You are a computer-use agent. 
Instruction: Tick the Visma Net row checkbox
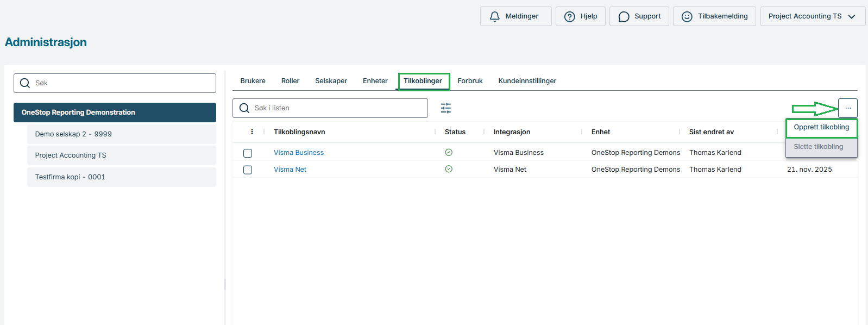click(x=248, y=170)
